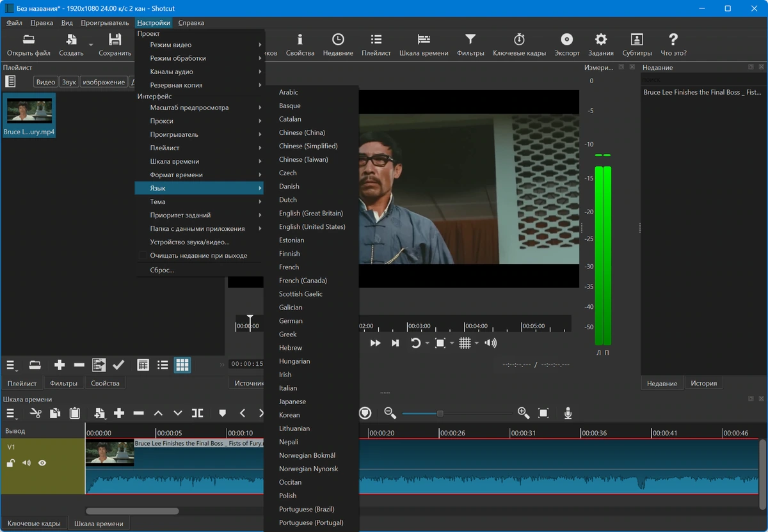Open Устройство звука/видео... entry
This screenshot has width=768, height=532.
tap(200, 242)
